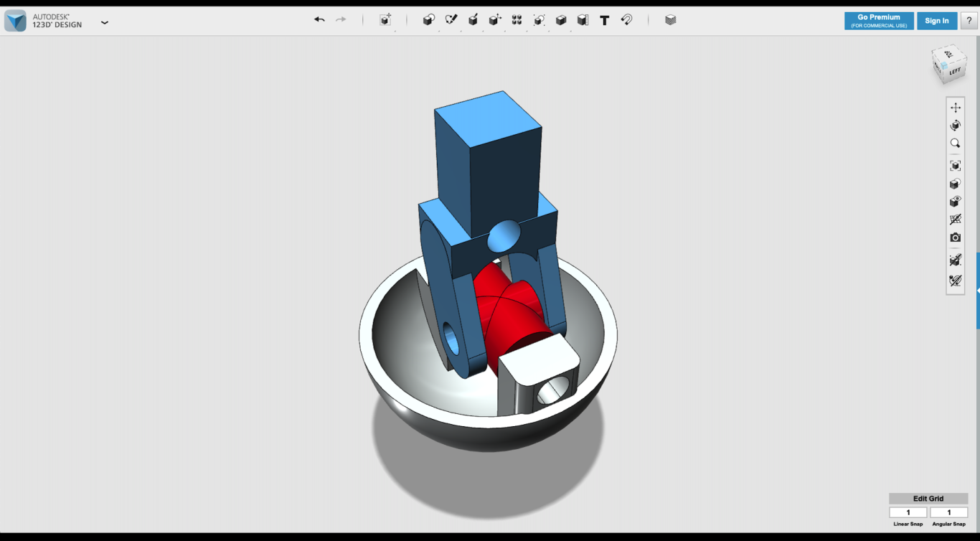Expand the blue side panel handle
The width and height of the screenshot is (980, 541).
978,291
